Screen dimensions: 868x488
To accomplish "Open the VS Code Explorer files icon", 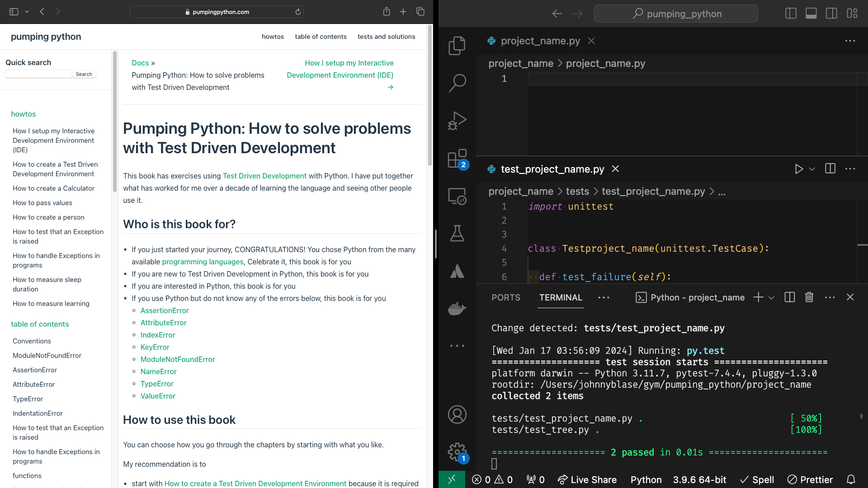I will 457,46.
